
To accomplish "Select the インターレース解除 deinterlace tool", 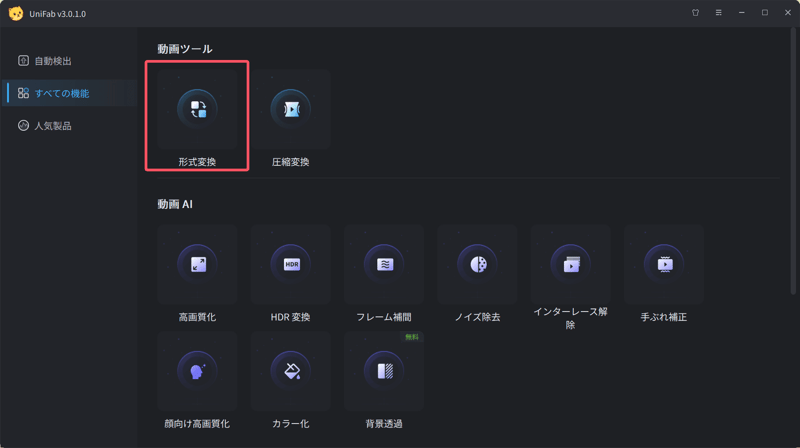I will (x=570, y=264).
